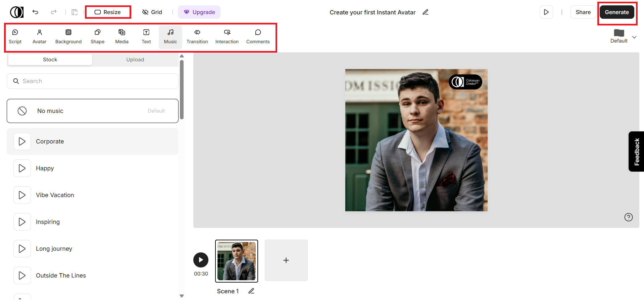Show the Comments panel
The image size is (644, 302).
258,36
